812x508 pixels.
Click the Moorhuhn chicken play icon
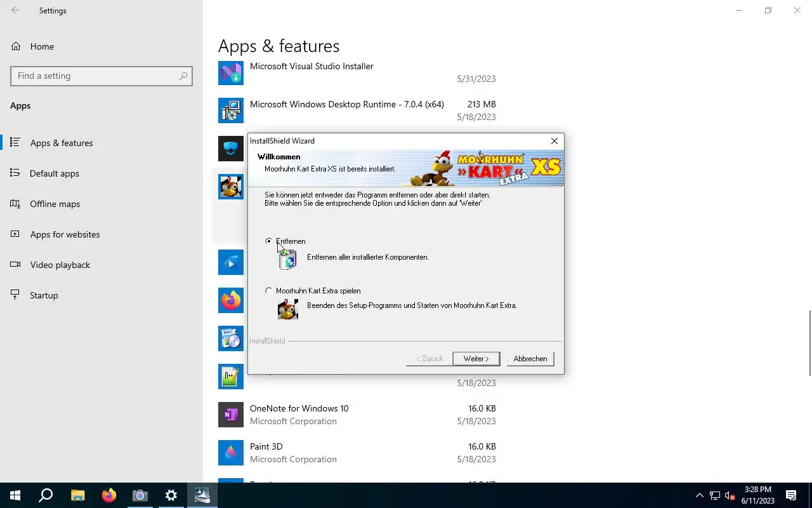[288, 309]
